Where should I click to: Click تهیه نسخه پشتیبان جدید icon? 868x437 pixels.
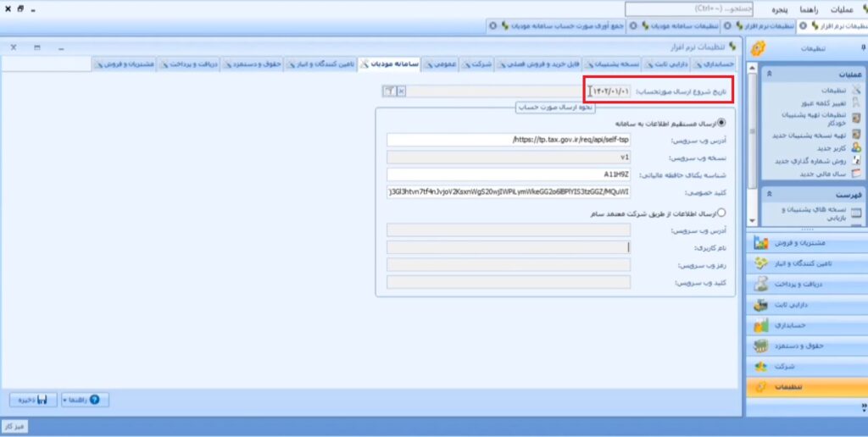pyautogui.click(x=856, y=135)
